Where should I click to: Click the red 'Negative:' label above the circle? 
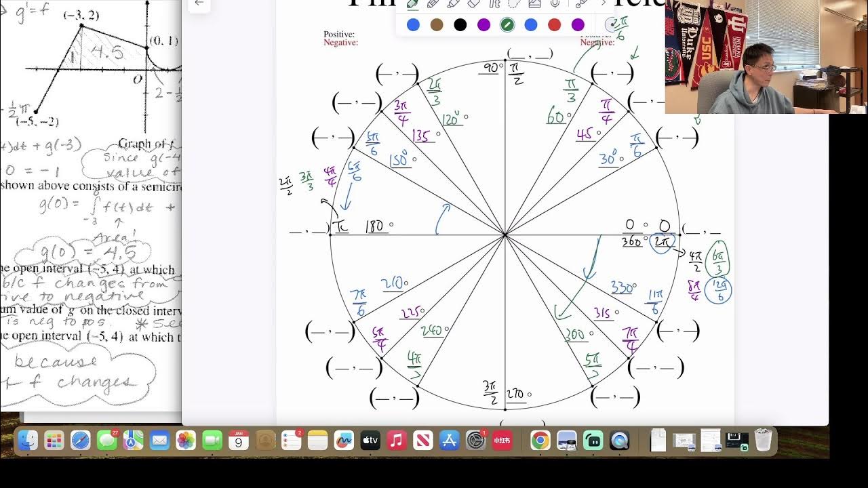tap(341, 42)
